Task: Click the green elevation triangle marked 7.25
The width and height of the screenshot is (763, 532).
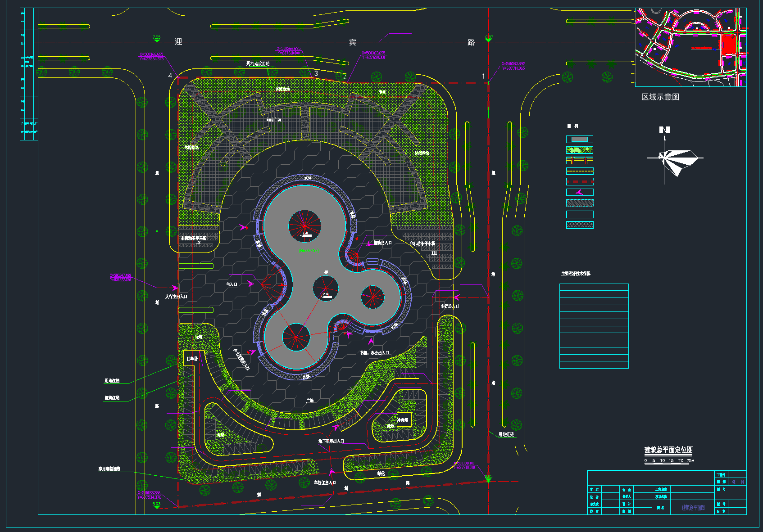Action: tap(156, 41)
